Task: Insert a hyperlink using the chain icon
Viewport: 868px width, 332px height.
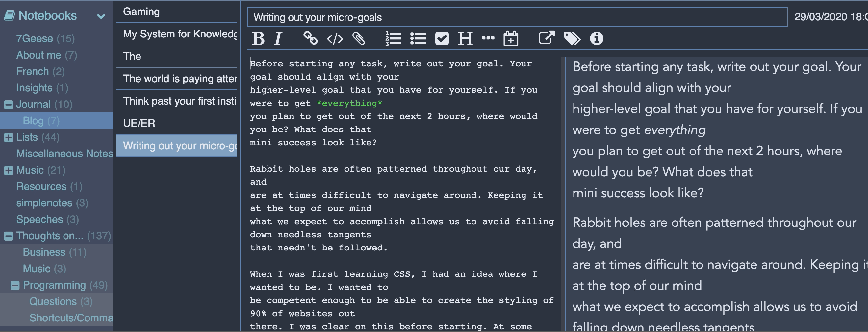Action: click(x=310, y=38)
